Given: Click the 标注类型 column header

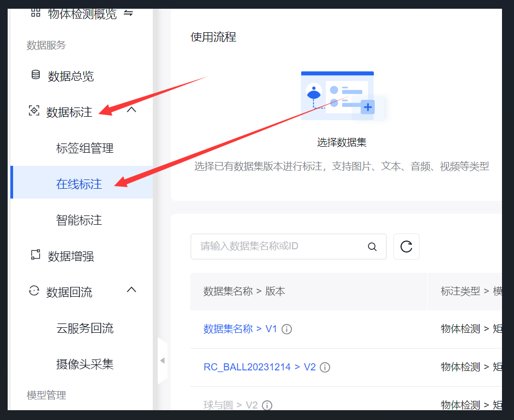Looking at the screenshot, I should pyautogui.click(x=460, y=291).
